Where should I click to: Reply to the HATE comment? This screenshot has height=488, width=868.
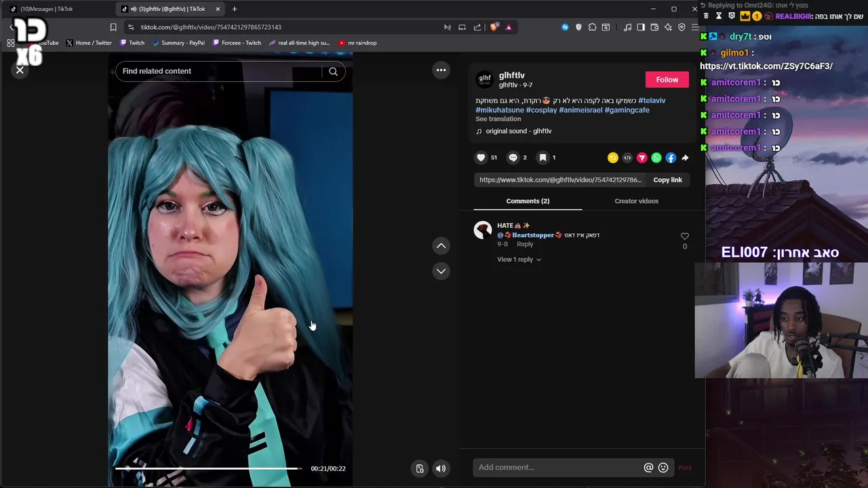tap(525, 244)
